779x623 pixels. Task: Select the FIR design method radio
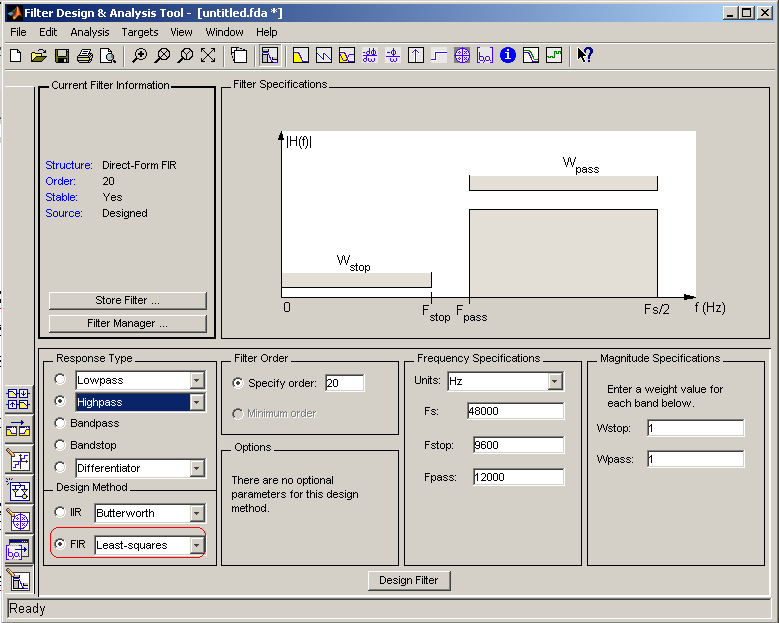(60, 544)
